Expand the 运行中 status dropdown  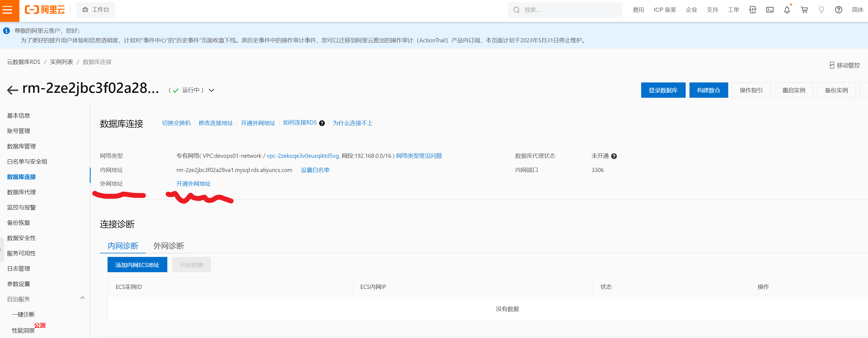(211, 90)
